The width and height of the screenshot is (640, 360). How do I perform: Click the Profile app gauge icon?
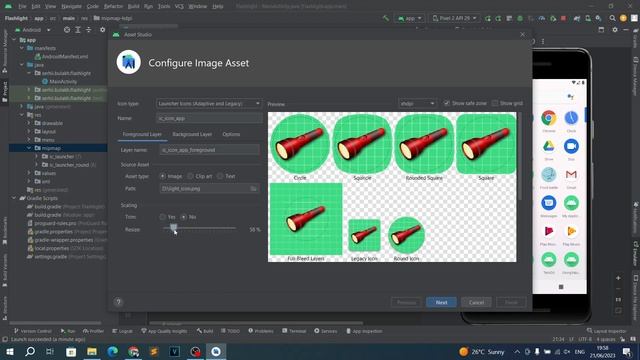pyautogui.click(x=542, y=18)
